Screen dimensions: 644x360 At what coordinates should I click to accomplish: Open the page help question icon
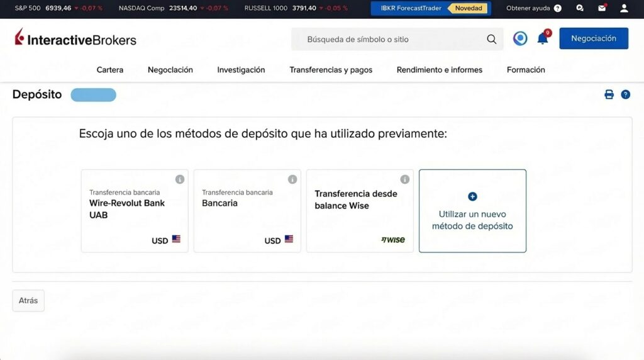tap(626, 94)
